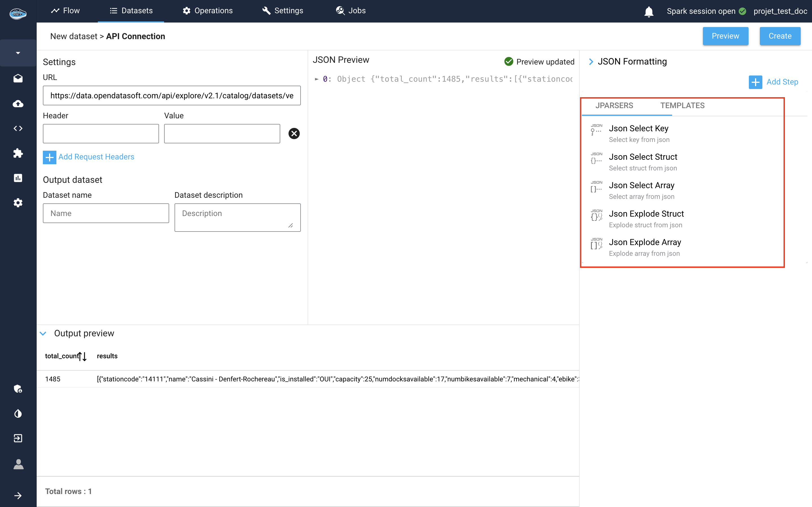Select the Json Select Struct parser
This screenshot has height=507, width=812.
coord(643,162)
